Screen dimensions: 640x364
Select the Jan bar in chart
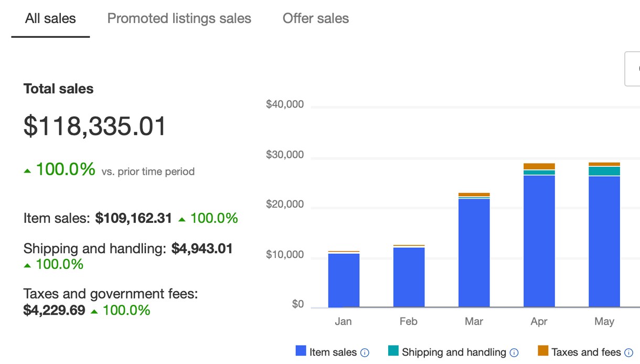point(344,279)
